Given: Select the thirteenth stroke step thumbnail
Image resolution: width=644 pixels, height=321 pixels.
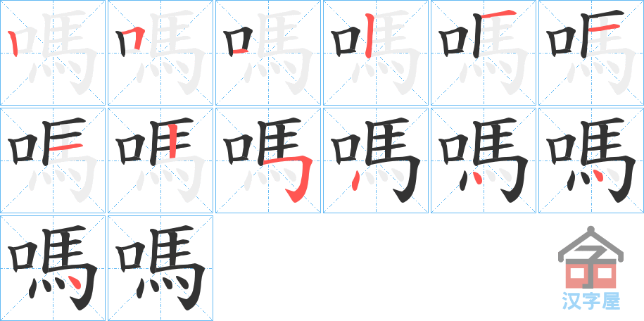Looking at the screenshot, I should click(x=53, y=268).
